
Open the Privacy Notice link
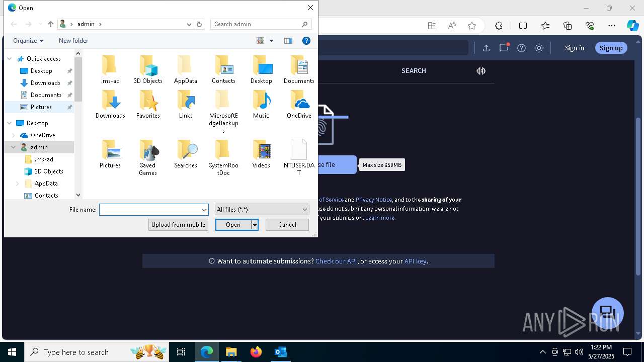click(374, 200)
